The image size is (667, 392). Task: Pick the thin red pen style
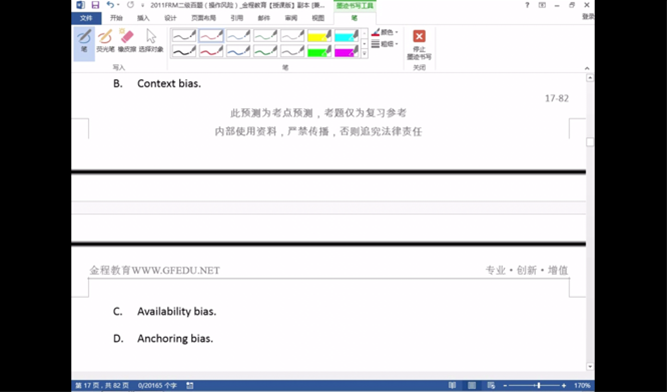tap(211, 35)
